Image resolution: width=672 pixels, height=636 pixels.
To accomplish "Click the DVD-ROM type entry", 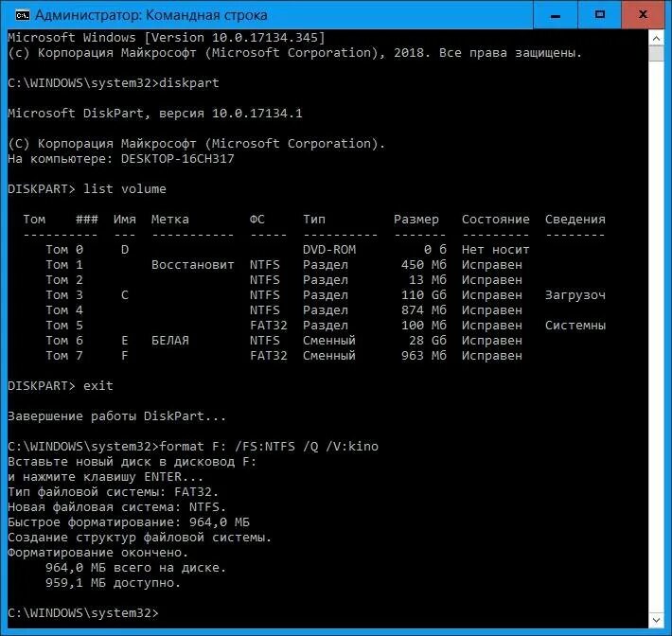I will [329, 250].
